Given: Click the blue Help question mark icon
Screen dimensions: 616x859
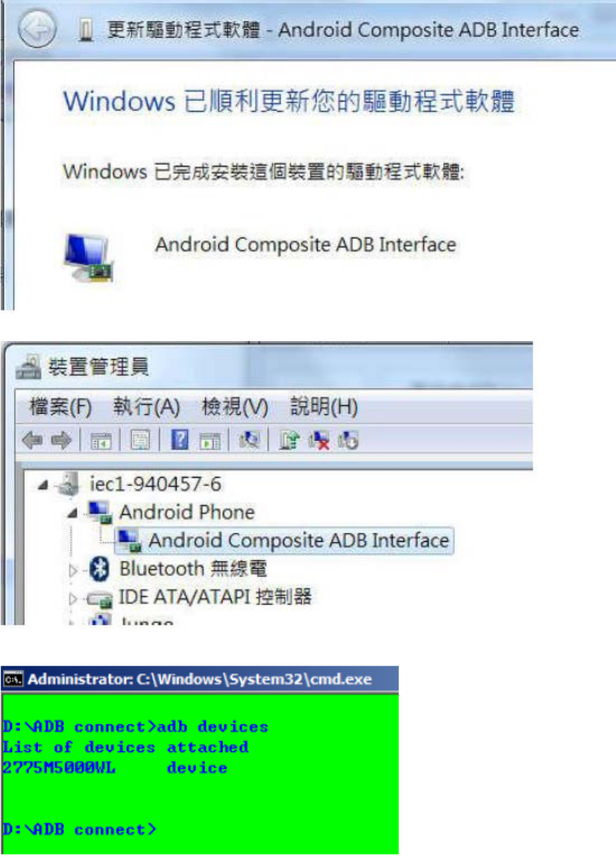Looking at the screenshot, I should [x=180, y=440].
